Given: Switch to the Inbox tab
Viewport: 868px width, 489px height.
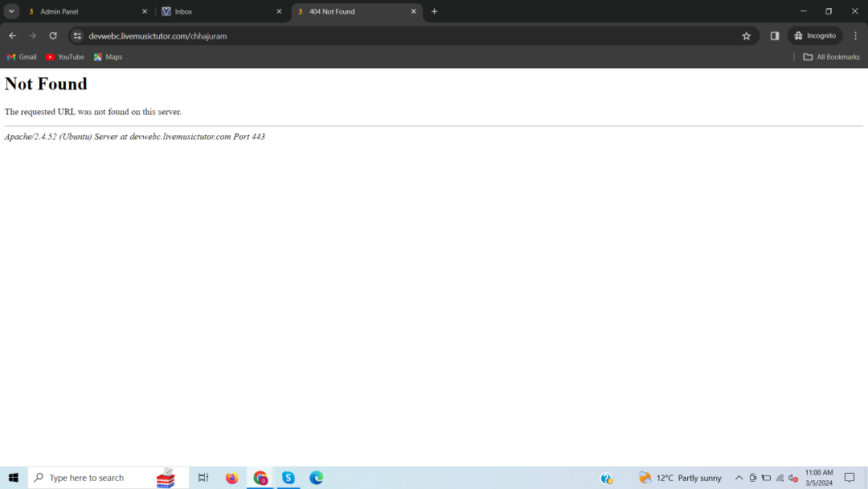Looking at the screenshot, I should (217, 11).
